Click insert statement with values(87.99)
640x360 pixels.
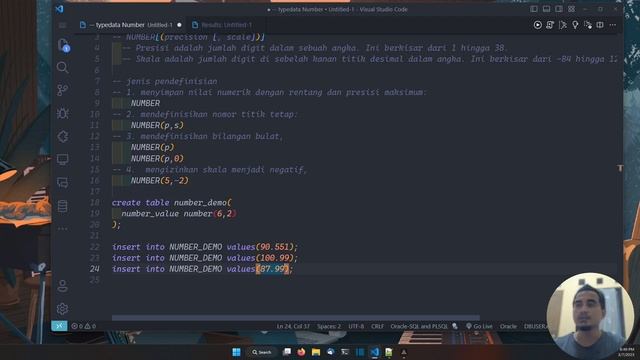[x=202, y=269]
